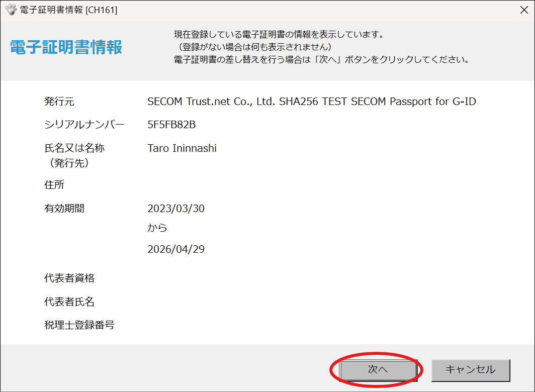Select the start date 2023/03/30

175,209
